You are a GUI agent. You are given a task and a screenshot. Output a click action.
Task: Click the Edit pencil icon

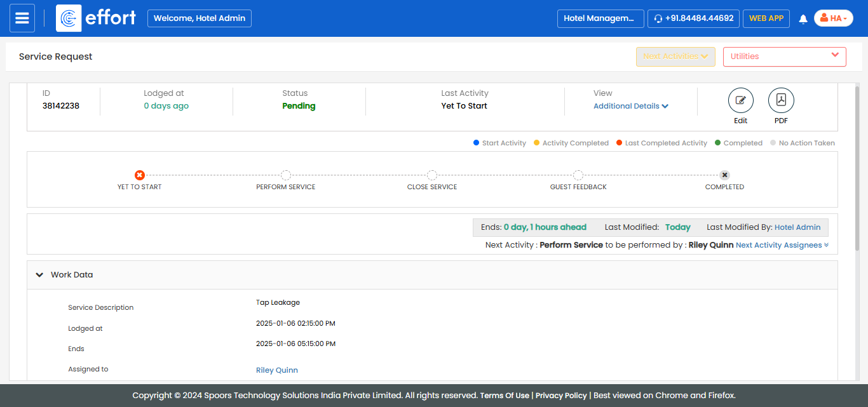[x=740, y=100]
